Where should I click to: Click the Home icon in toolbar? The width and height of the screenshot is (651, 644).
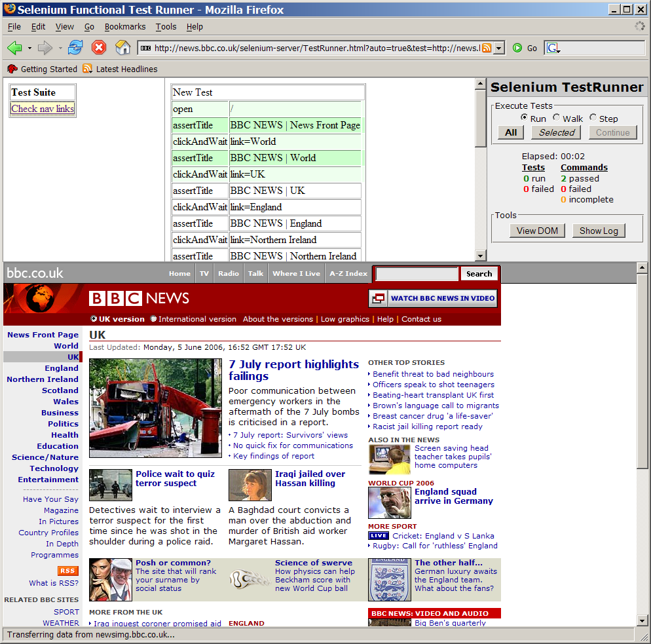point(123,48)
